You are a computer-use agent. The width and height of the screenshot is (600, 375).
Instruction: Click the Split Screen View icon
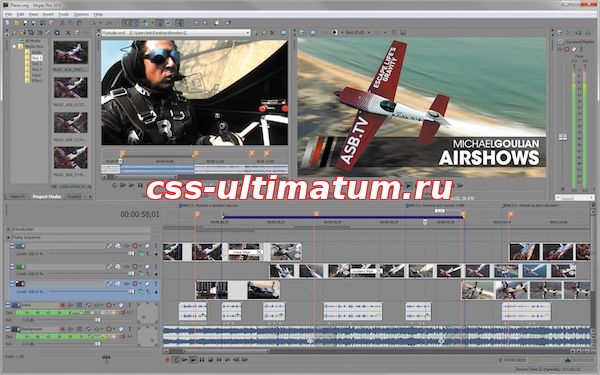point(335,33)
